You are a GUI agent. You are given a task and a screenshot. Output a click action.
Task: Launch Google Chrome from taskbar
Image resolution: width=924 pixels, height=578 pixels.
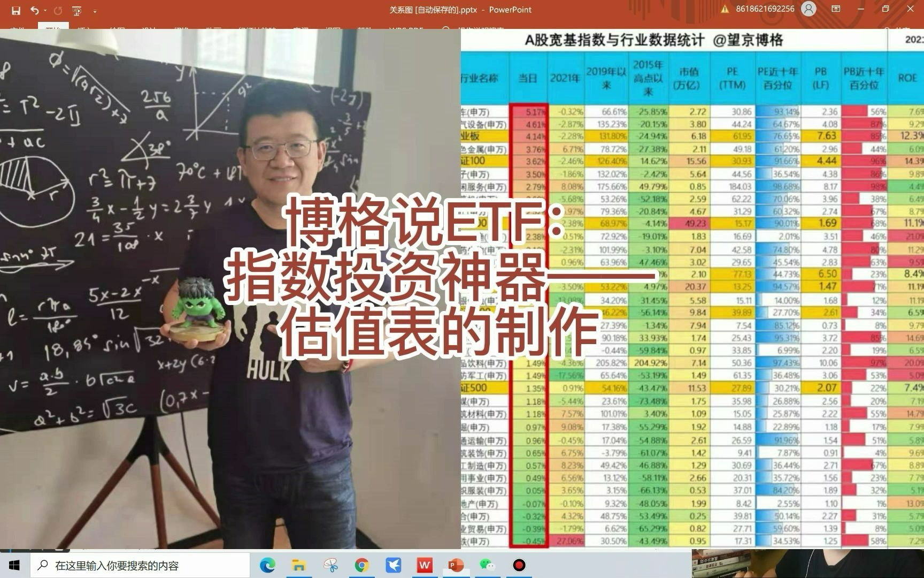tap(362, 565)
